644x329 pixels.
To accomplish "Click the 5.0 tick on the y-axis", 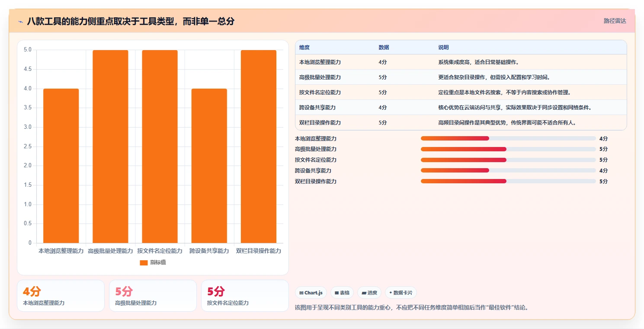I will point(28,50).
